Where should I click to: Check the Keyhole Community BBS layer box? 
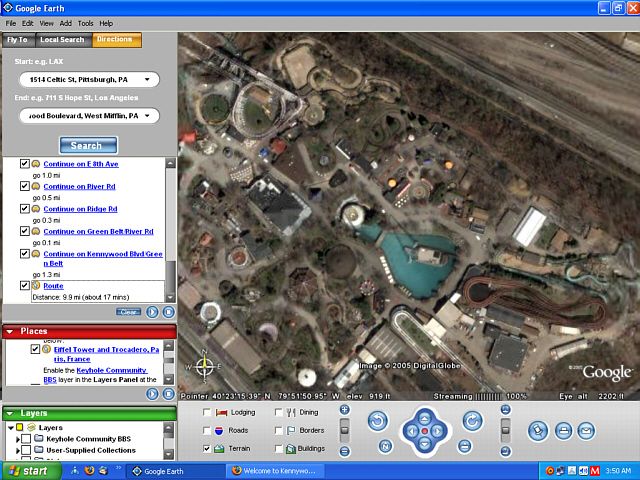coord(26,439)
